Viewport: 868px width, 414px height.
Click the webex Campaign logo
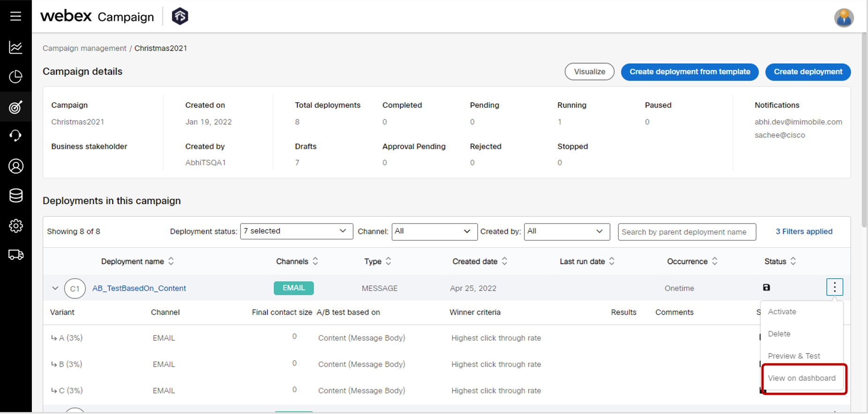[97, 16]
